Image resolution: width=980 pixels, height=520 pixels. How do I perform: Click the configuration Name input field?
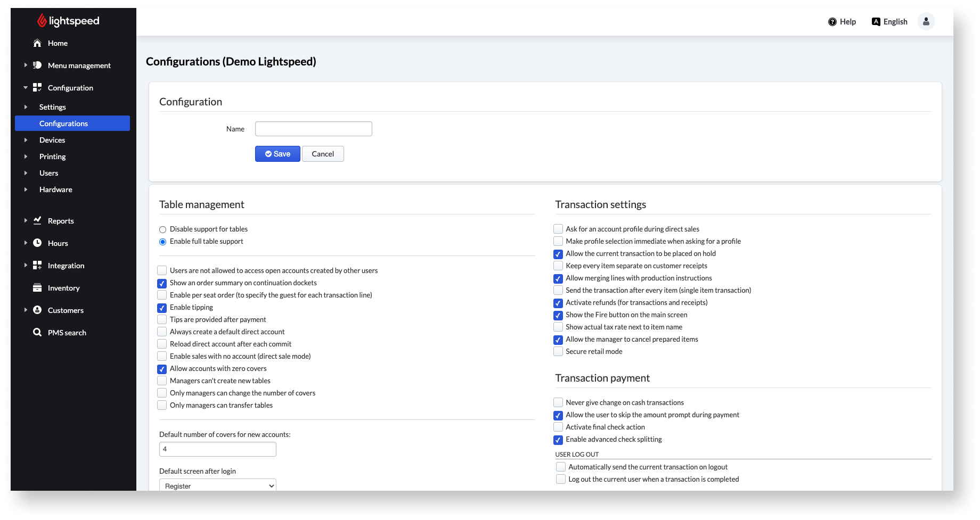[313, 129]
